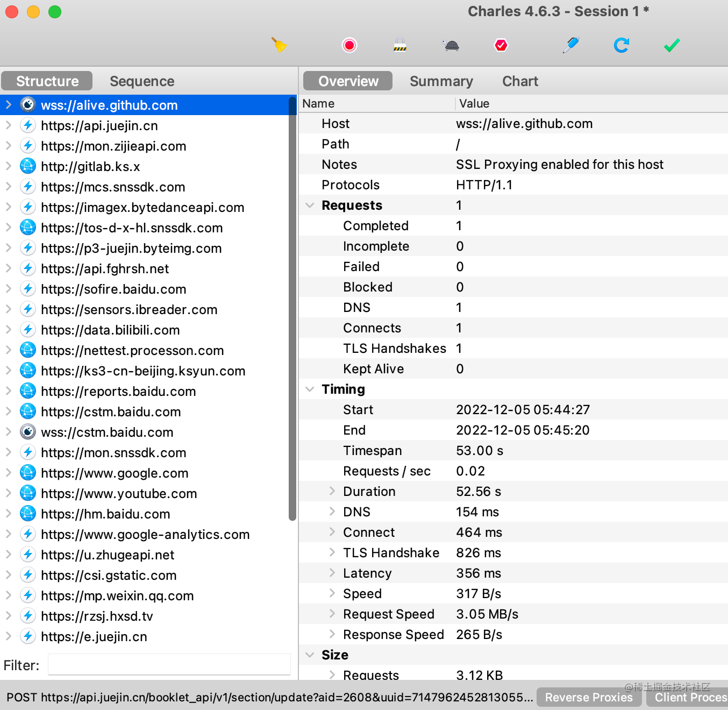Toggle breakpoints red hexagon icon

tap(501, 45)
